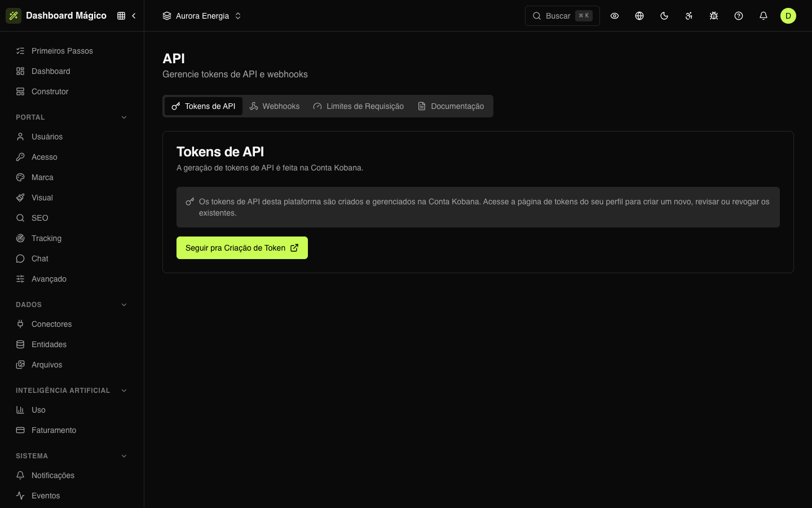The height and width of the screenshot is (508, 812).
Task: Click the SEO magnifier icon
Action: [x=20, y=218]
